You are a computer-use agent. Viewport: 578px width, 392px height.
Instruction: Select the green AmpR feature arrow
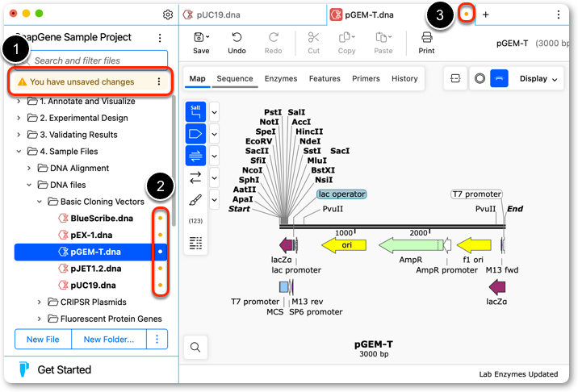click(x=411, y=245)
